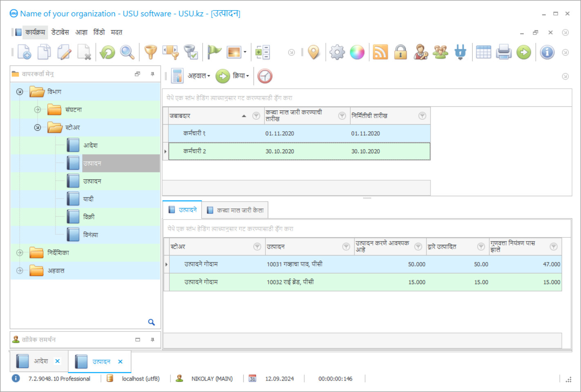Screen dimensions: 581x392
Task: Expand the निर्देशिका folder node
Action: pyautogui.click(x=20, y=253)
